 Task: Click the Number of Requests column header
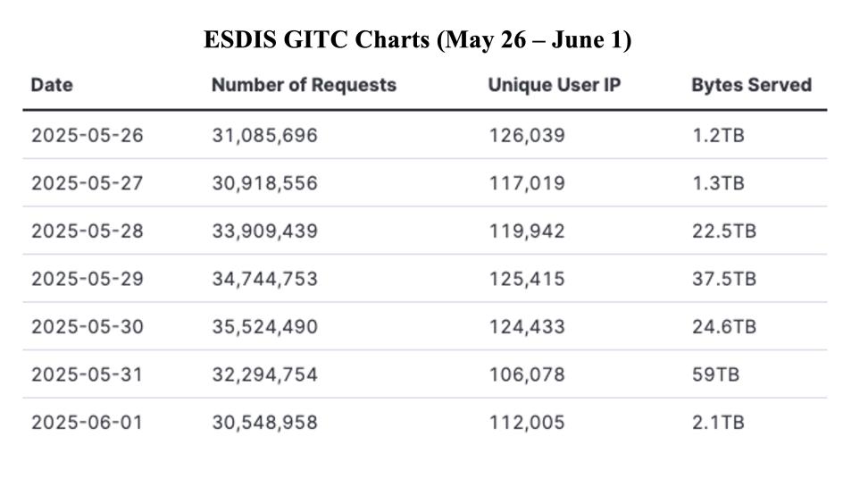(x=304, y=85)
